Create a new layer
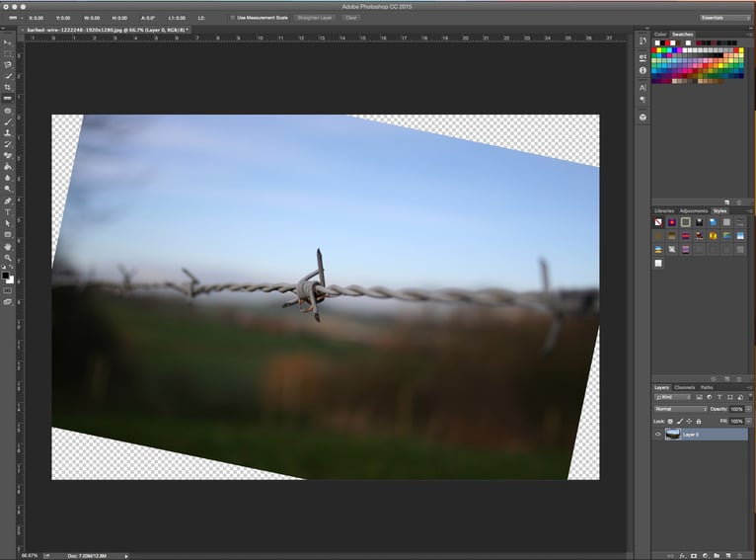The width and height of the screenshot is (756, 560). coord(728,556)
